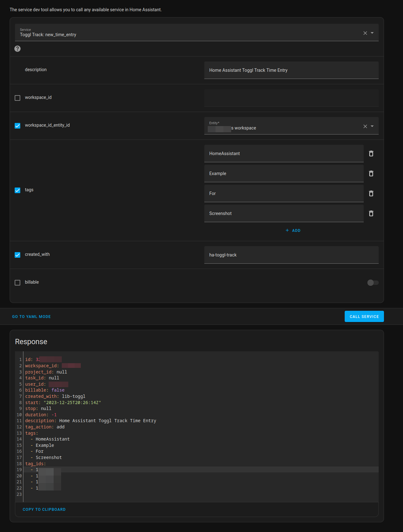Image resolution: width=403 pixels, height=532 pixels.
Task: Add a new tag with ADD button
Action: (293, 231)
